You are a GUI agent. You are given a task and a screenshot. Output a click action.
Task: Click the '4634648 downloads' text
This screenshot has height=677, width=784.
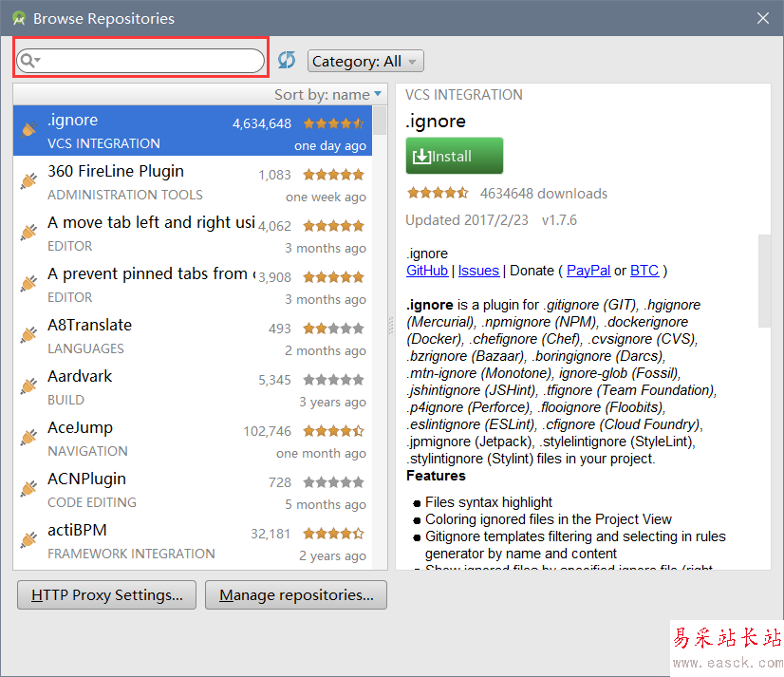click(x=544, y=194)
